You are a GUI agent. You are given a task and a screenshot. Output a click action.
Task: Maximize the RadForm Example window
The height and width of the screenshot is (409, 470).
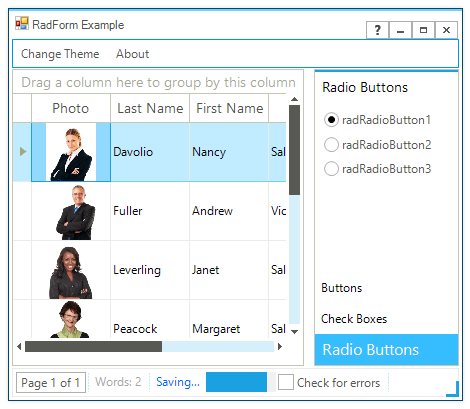click(x=423, y=30)
